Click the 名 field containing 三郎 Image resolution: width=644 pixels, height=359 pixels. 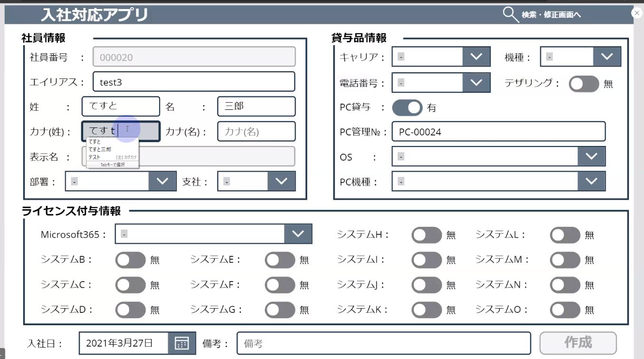256,106
